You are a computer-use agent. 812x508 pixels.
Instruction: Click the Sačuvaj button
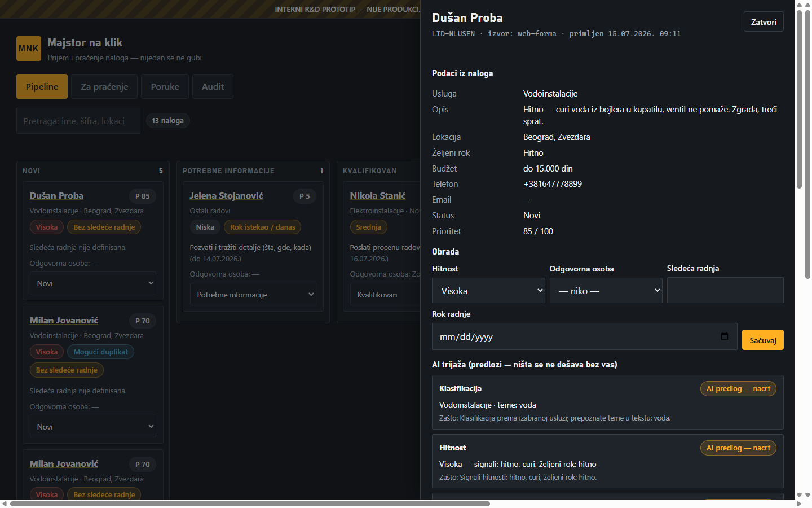(x=762, y=340)
